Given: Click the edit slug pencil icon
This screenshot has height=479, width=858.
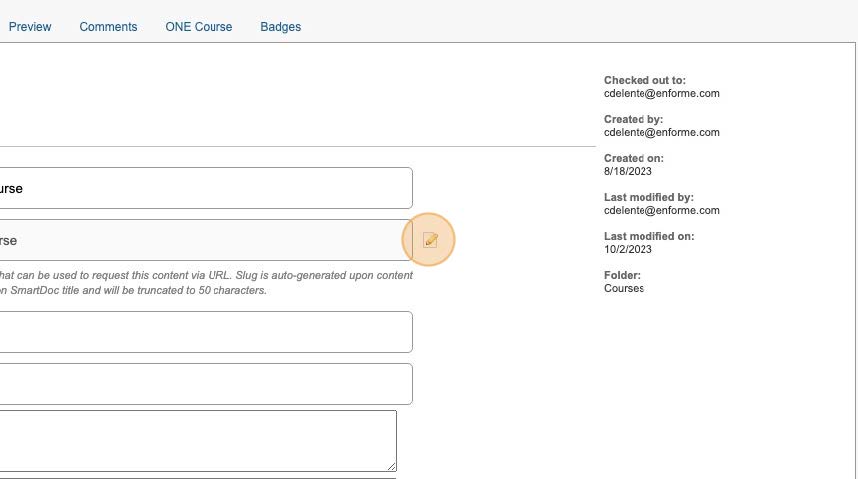Looking at the screenshot, I should click(430, 240).
